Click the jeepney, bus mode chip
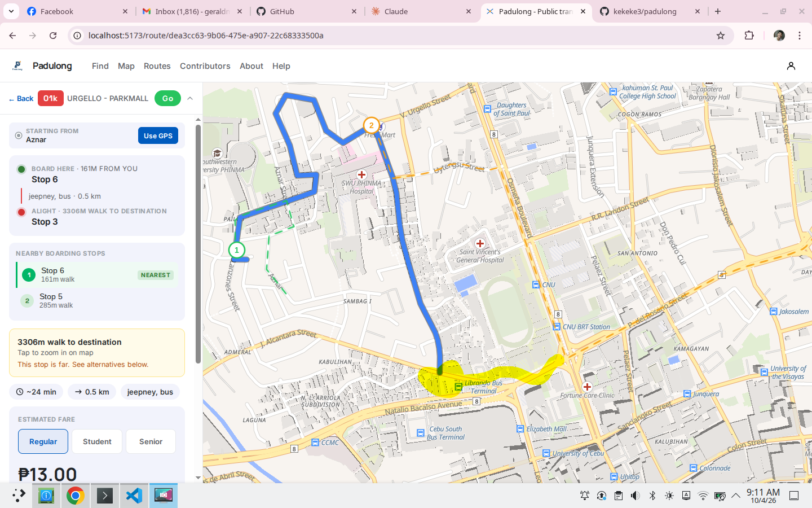812x508 pixels. pyautogui.click(x=150, y=392)
